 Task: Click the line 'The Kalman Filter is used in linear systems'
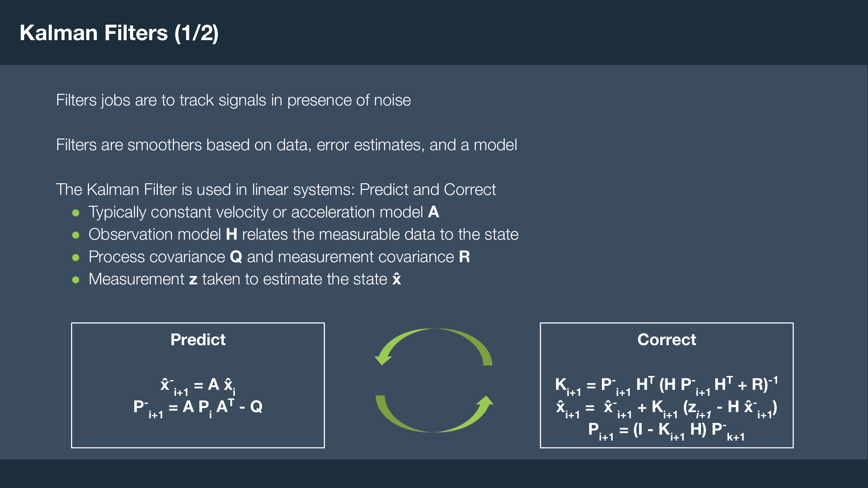(x=276, y=190)
